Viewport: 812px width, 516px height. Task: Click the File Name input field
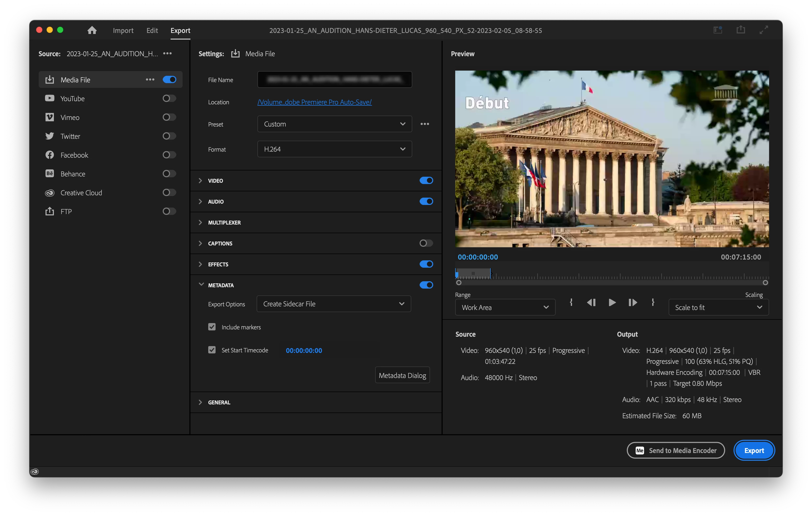click(335, 79)
